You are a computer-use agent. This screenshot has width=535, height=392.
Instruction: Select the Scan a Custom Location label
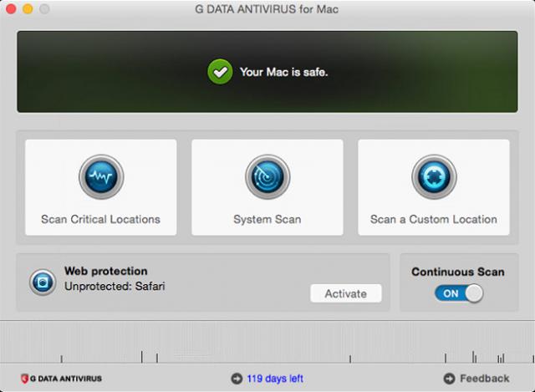click(434, 219)
